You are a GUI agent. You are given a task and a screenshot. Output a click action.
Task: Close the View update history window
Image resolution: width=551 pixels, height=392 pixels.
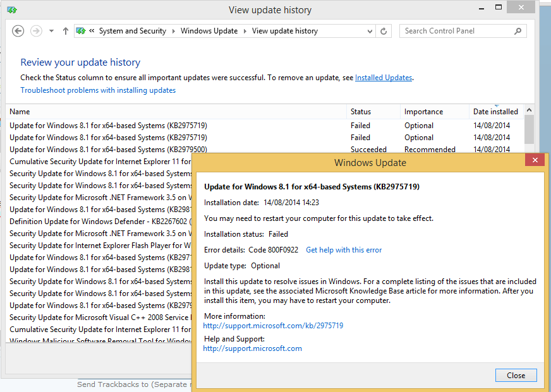click(x=521, y=8)
